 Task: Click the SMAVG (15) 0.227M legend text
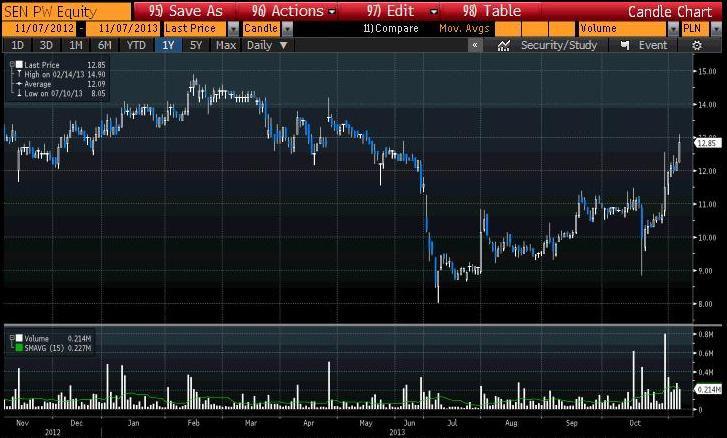pos(58,348)
